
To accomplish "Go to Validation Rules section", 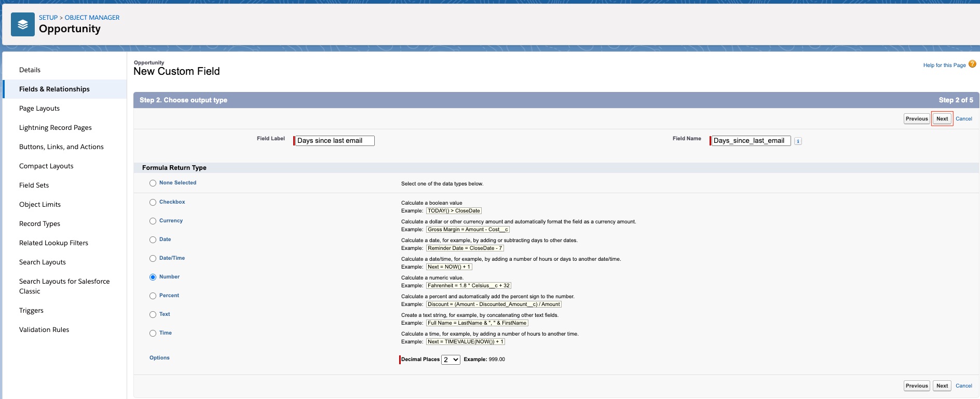I will (x=44, y=330).
